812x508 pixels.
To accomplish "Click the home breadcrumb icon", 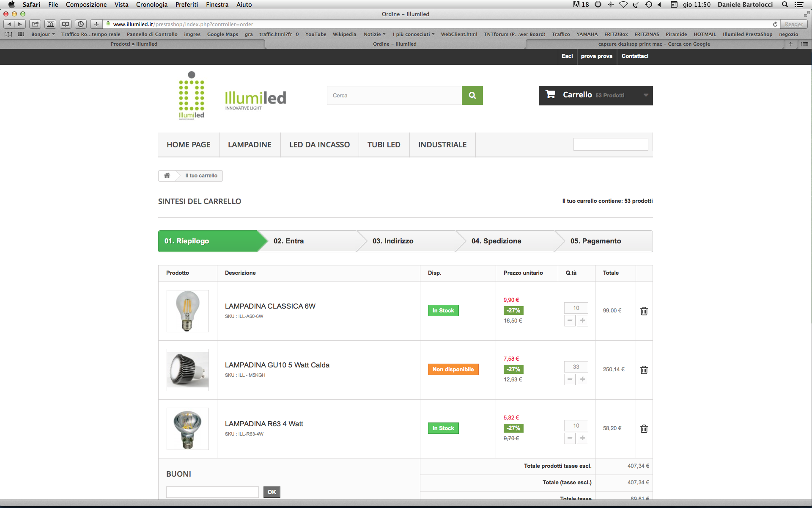I will [x=167, y=176].
